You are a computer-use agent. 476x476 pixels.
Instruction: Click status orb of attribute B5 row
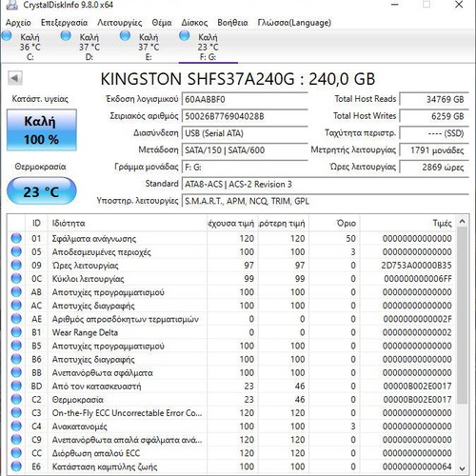point(16,346)
